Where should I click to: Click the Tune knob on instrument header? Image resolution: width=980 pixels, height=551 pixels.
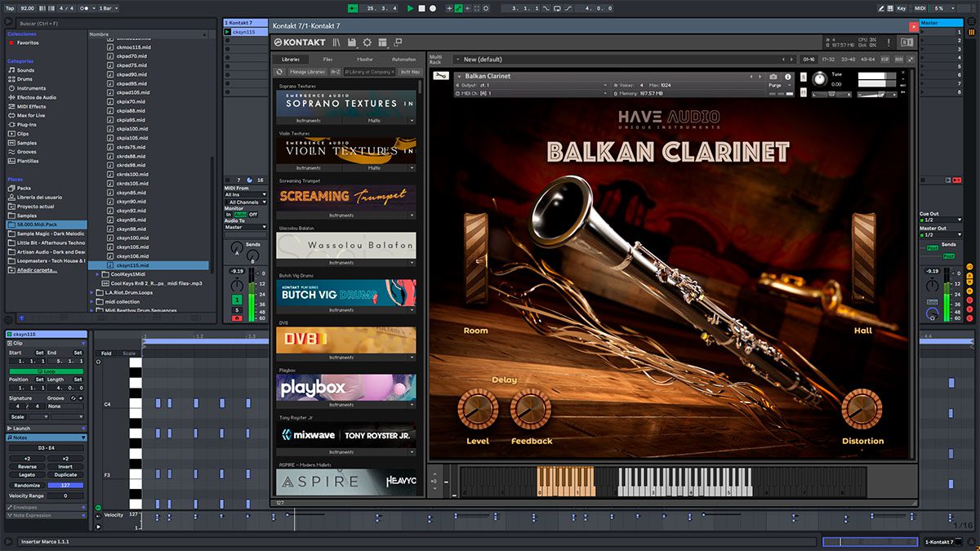tap(819, 79)
